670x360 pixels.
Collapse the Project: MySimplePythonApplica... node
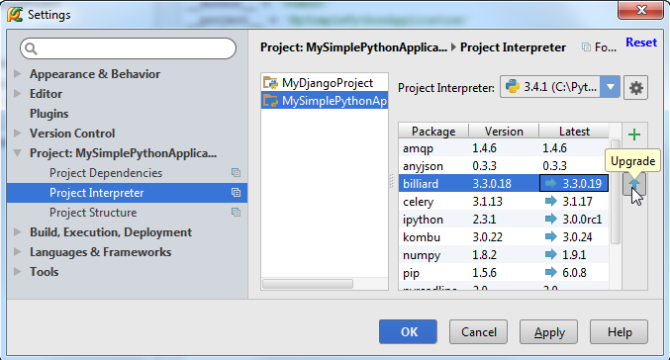click(18, 153)
